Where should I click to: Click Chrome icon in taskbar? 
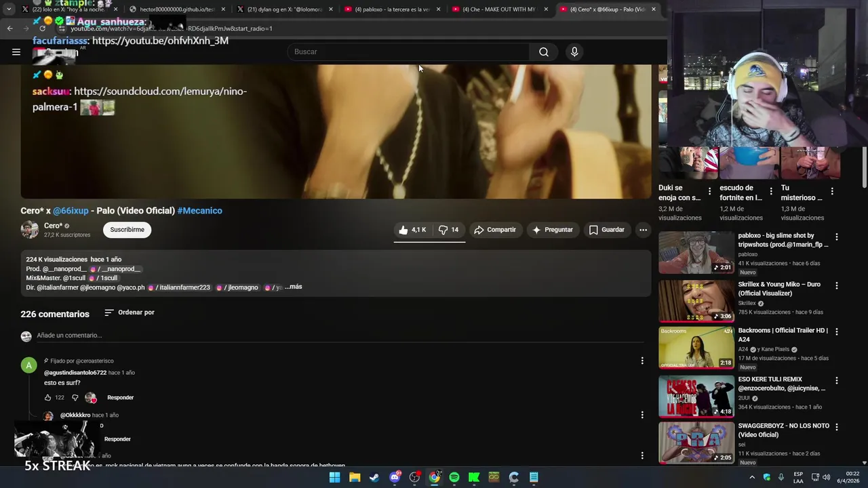point(435,477)
